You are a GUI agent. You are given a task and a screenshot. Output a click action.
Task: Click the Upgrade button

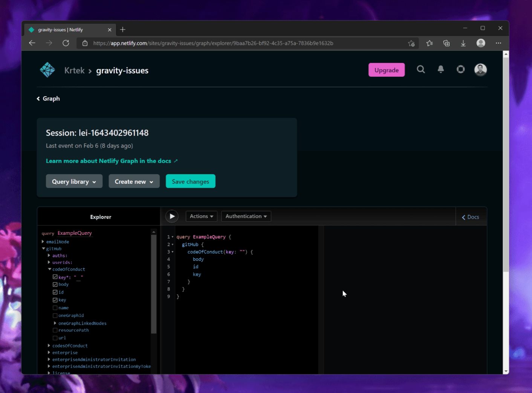(x=387, y=70)
